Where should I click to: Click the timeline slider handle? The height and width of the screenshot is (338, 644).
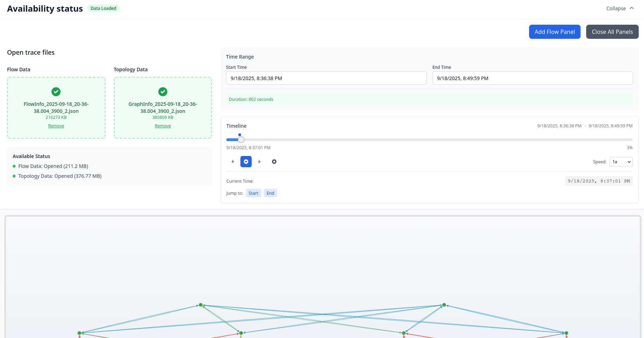pos(241,140)
